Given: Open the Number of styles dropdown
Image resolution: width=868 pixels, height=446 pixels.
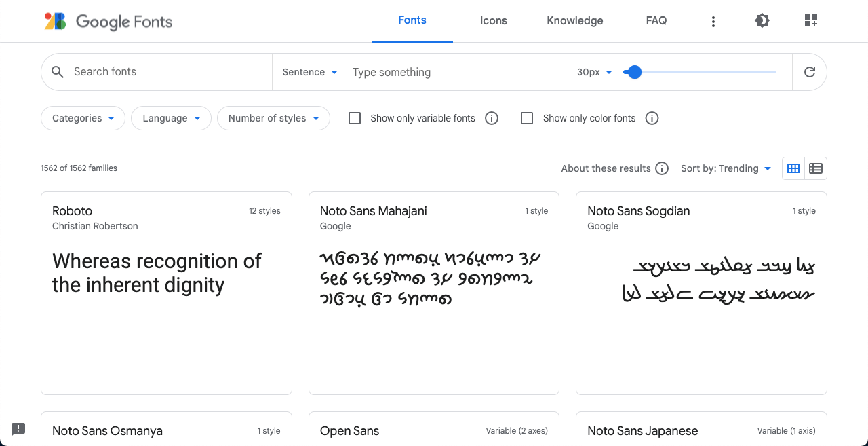Looking at the screenshot, I should (x=273, y=118).
